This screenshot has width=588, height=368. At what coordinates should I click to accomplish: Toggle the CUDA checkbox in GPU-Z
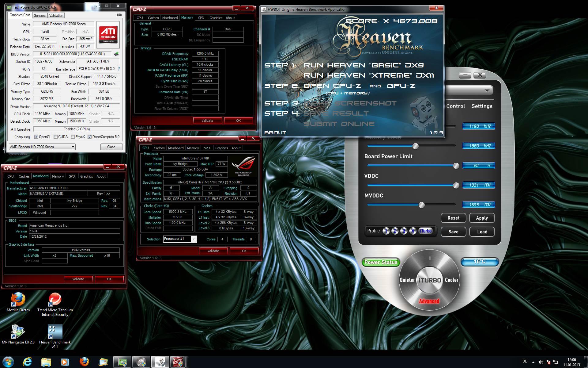click(56, 137)
